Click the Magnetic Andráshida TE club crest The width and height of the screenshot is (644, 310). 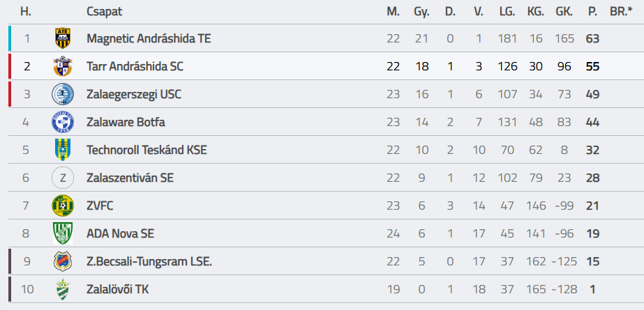point(63,38)
